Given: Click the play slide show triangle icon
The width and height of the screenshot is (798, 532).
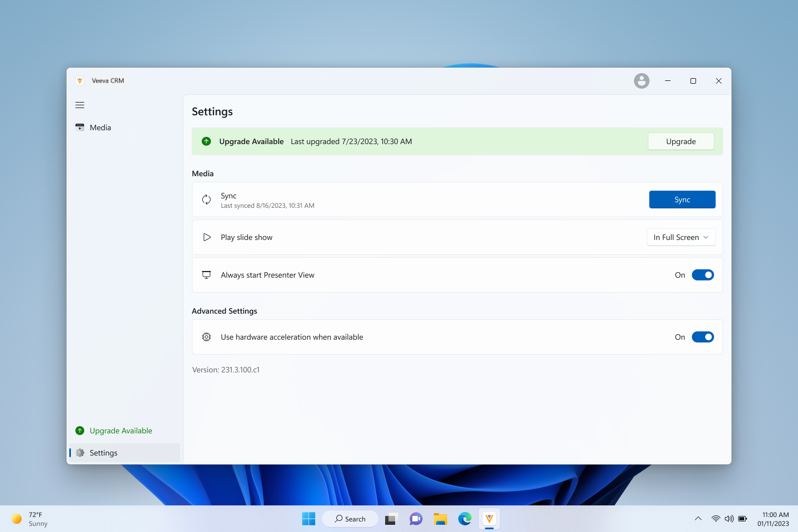Looking at the screenshot, I should tap(207, 237).
